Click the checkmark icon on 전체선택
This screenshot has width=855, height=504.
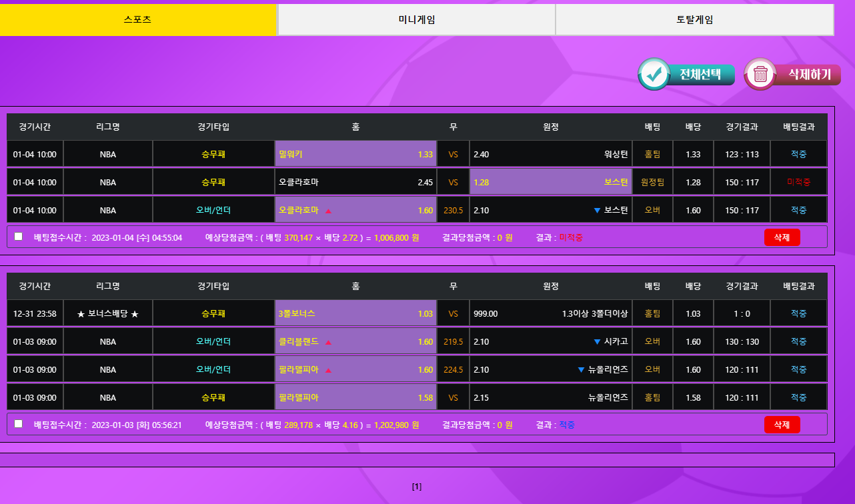point(654,75)
